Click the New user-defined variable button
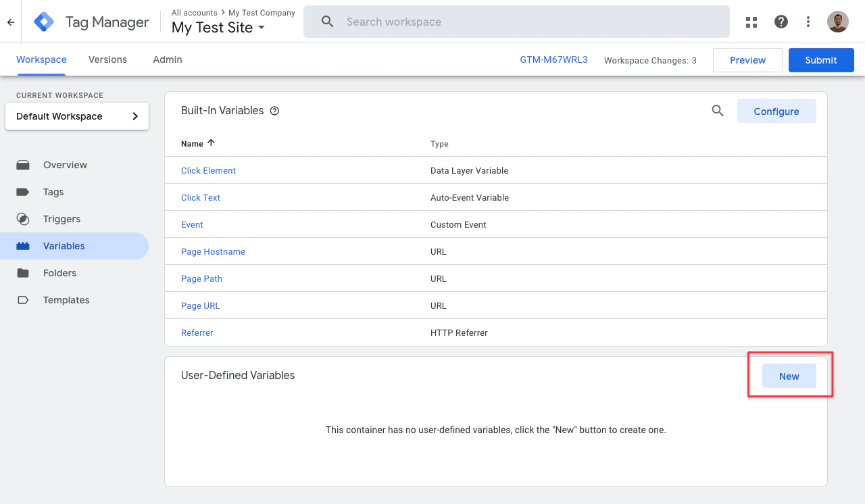Image resolution: width=865 pixels, height=504 pixels. tap(789, 376)
